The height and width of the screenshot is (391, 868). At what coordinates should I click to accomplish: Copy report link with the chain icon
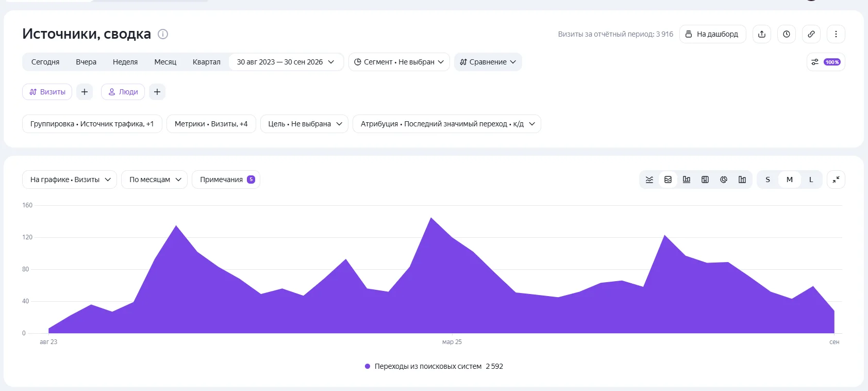coord(811,34)
